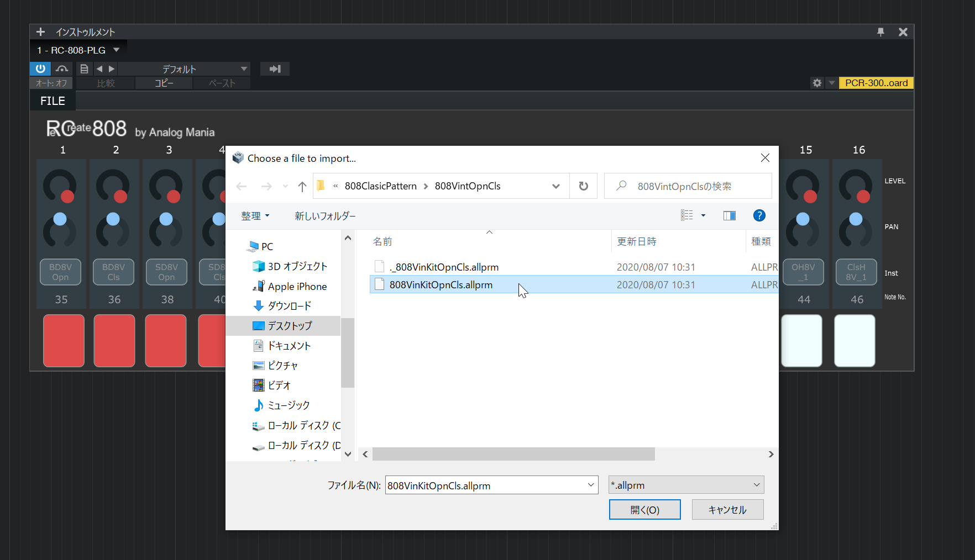Viewport: 975px width, 560px height.
Task: Toggle the オート: オフ automation button
Action: (51, 83)
